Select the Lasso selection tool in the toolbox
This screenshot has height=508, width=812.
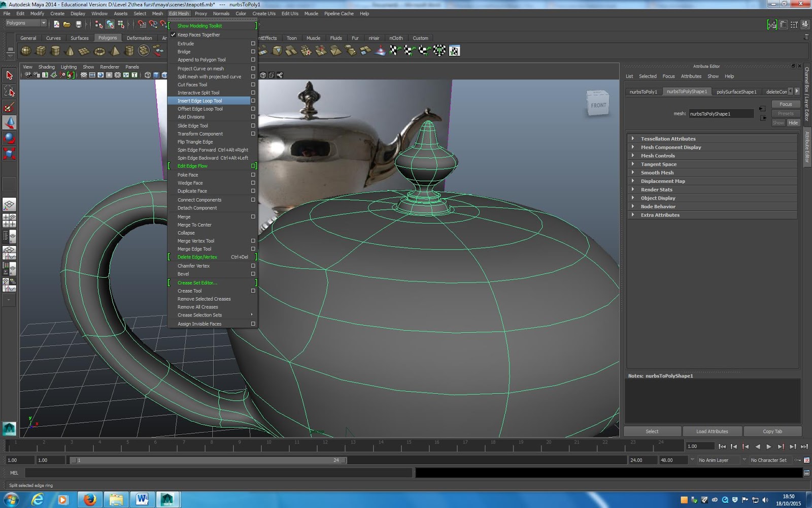coord(9,91)
